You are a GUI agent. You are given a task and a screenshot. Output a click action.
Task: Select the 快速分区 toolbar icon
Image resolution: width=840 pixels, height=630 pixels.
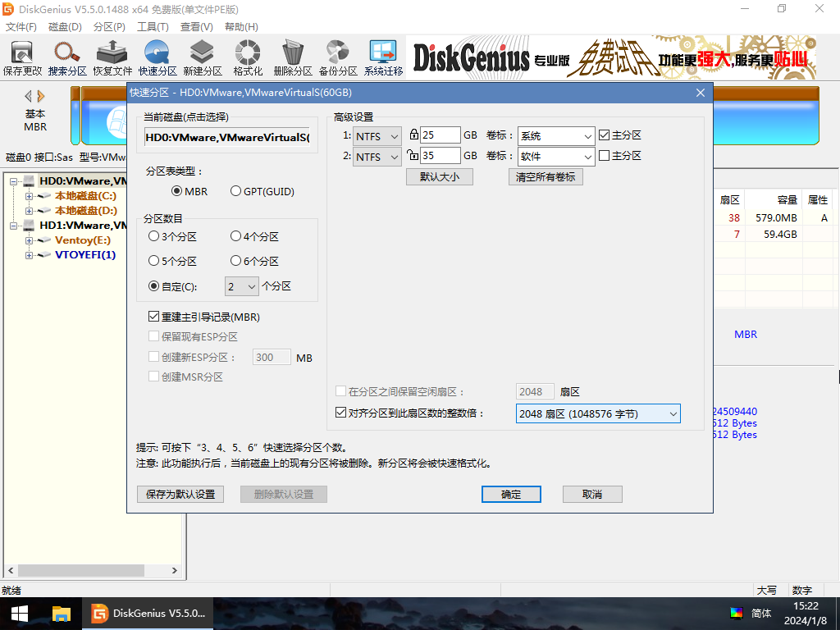[156, 56]
